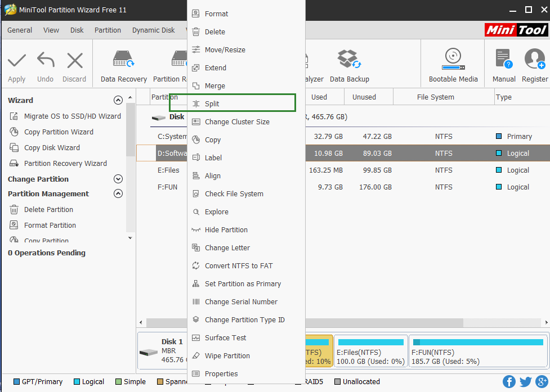Open the Partition menu
Screen dimensions: 550x392
click(108, 30)
